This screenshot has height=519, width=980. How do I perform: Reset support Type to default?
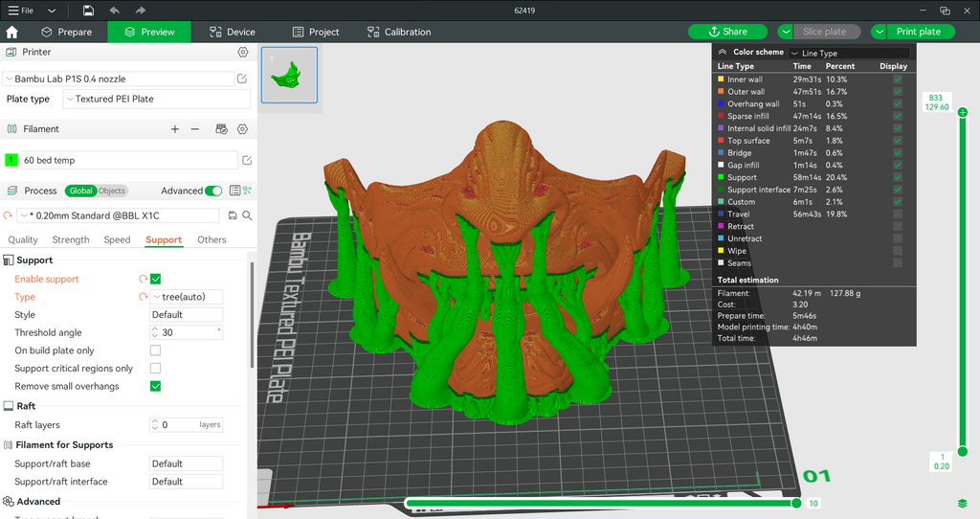coord(144,297)
